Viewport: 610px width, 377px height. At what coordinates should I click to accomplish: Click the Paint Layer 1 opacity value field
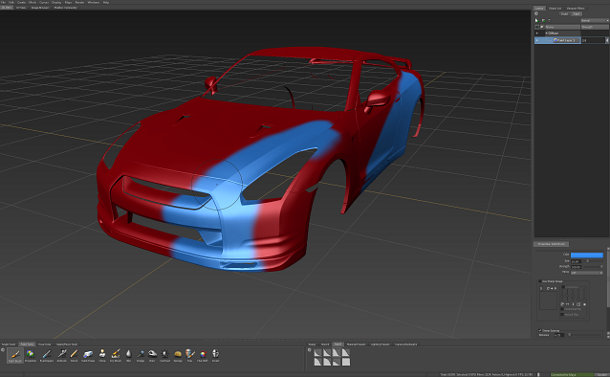click(x=593, y=40)
